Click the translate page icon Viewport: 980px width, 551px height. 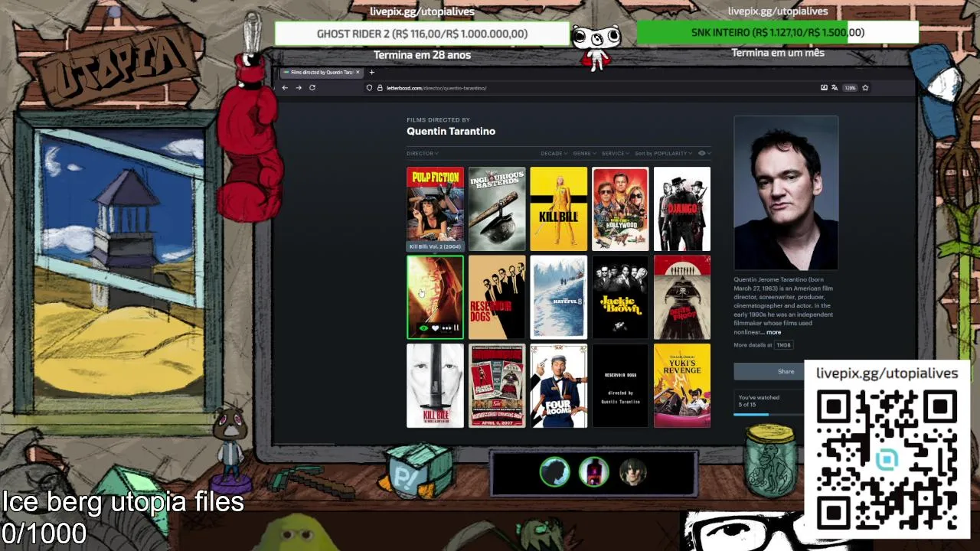pyautogui.click(x=835, y=88)
